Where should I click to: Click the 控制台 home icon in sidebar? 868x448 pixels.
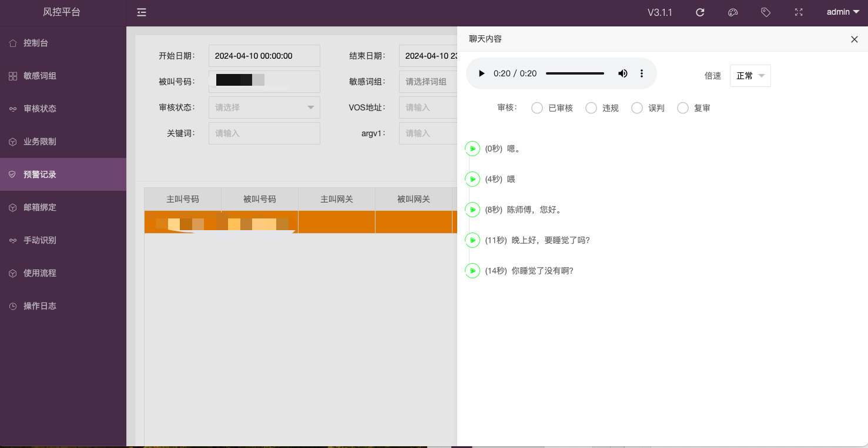13,43
